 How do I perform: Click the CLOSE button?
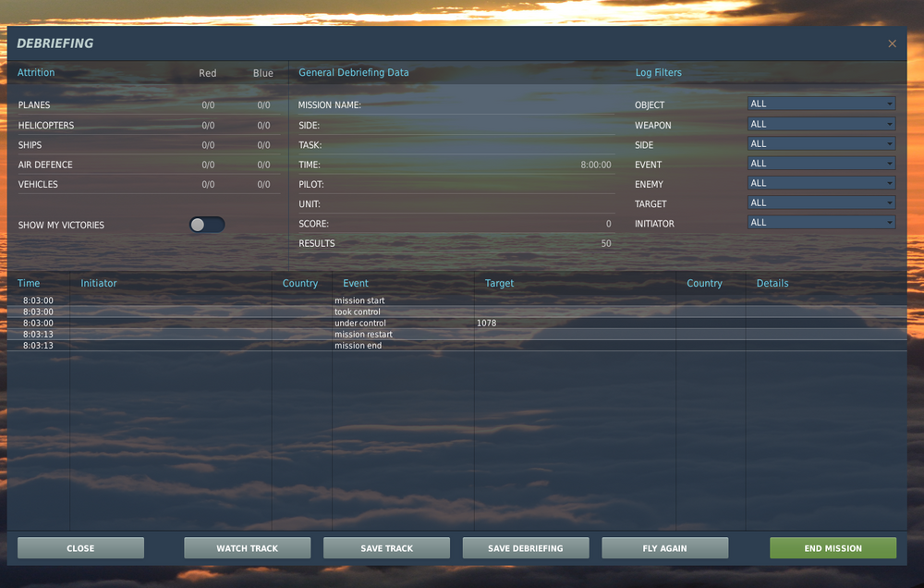coord(80,548)
